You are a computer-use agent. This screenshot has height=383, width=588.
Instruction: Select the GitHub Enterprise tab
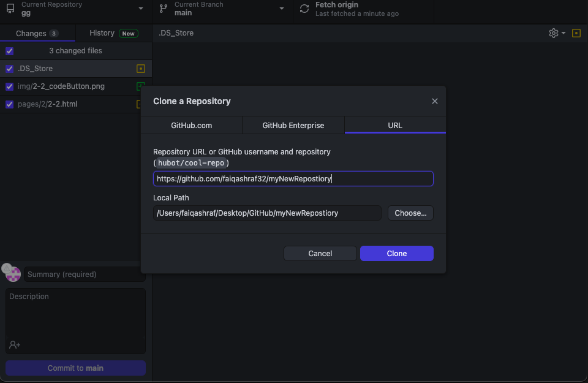point(293,125)
